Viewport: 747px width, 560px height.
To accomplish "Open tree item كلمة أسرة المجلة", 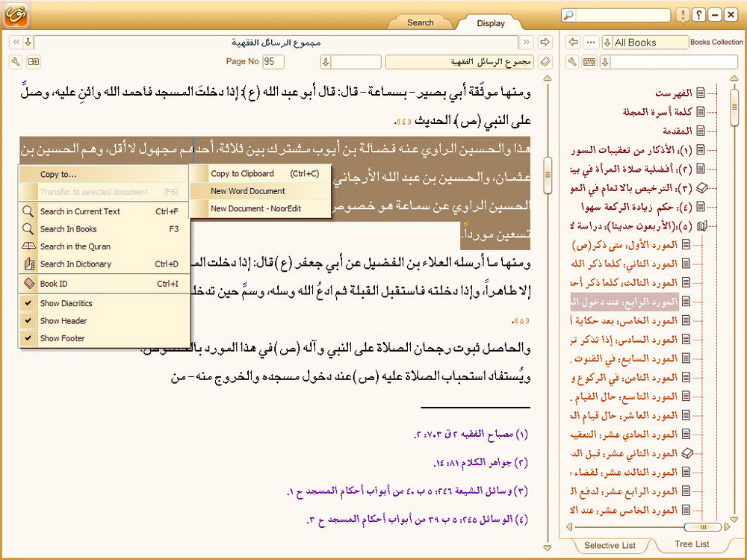I will click(x=657, y=111).
